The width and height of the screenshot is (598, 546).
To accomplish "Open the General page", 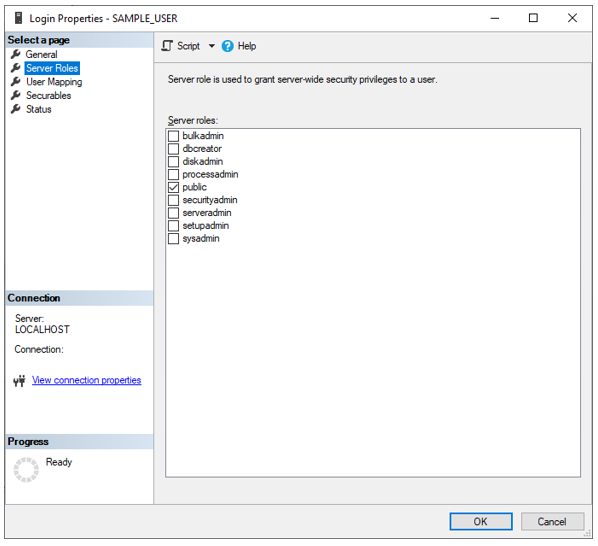I will tap(42, 55).
